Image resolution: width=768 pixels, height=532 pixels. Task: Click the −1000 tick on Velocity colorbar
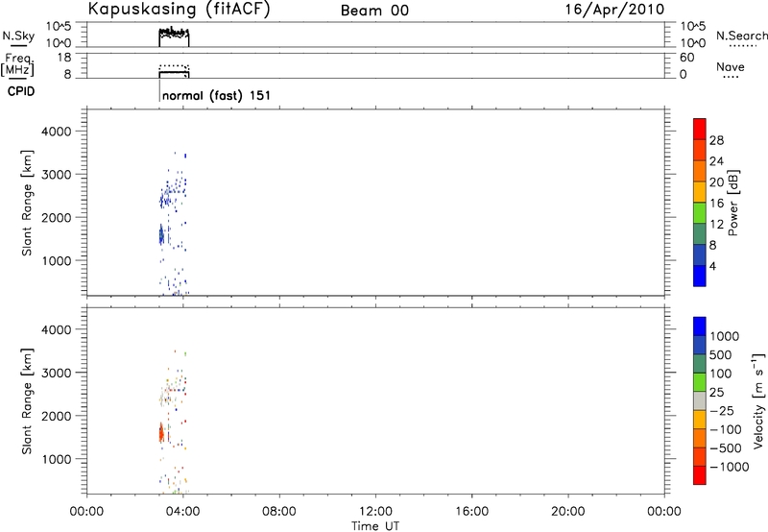click(730, 467)
